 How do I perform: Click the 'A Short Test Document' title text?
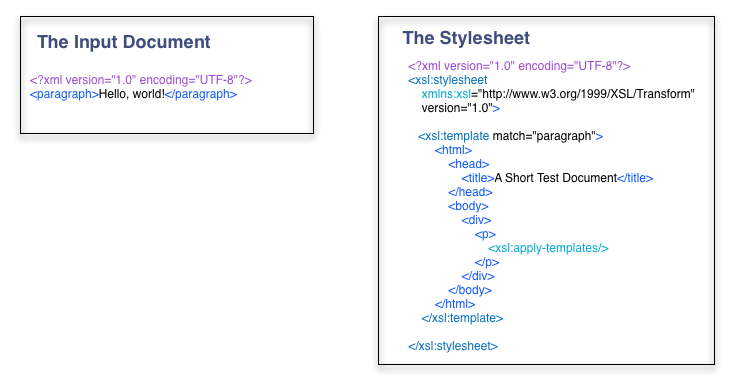pos(556,178)
